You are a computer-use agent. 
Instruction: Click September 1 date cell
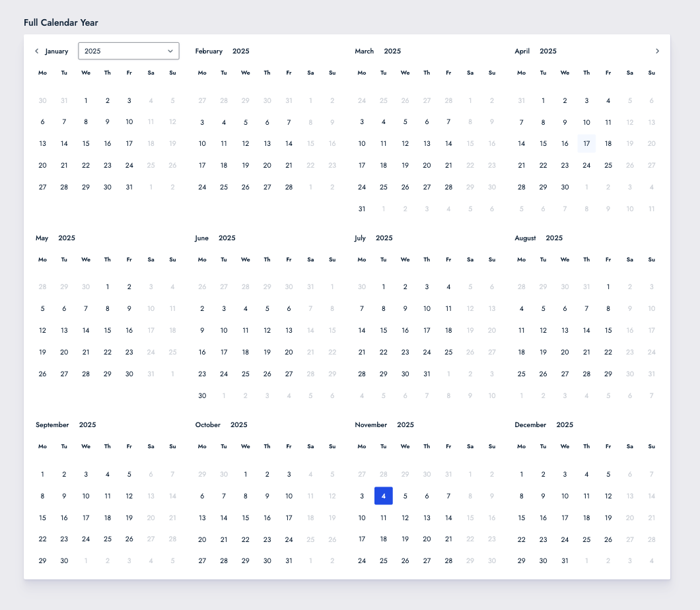tap(43, 474)
